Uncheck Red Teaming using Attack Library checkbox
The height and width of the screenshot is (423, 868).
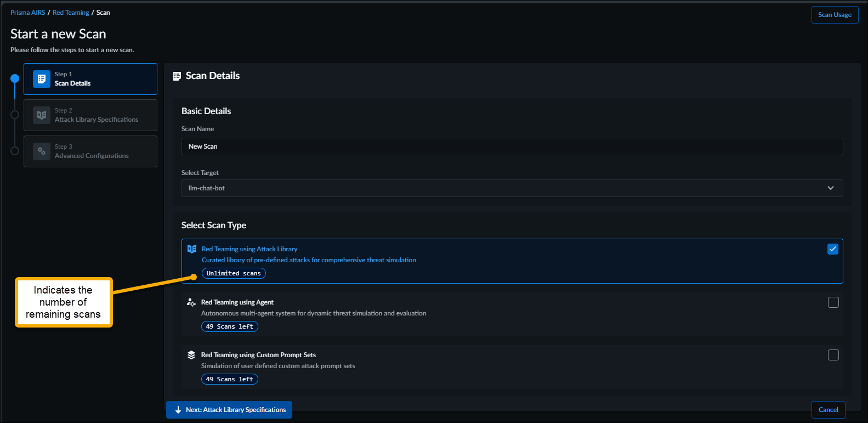833,249
